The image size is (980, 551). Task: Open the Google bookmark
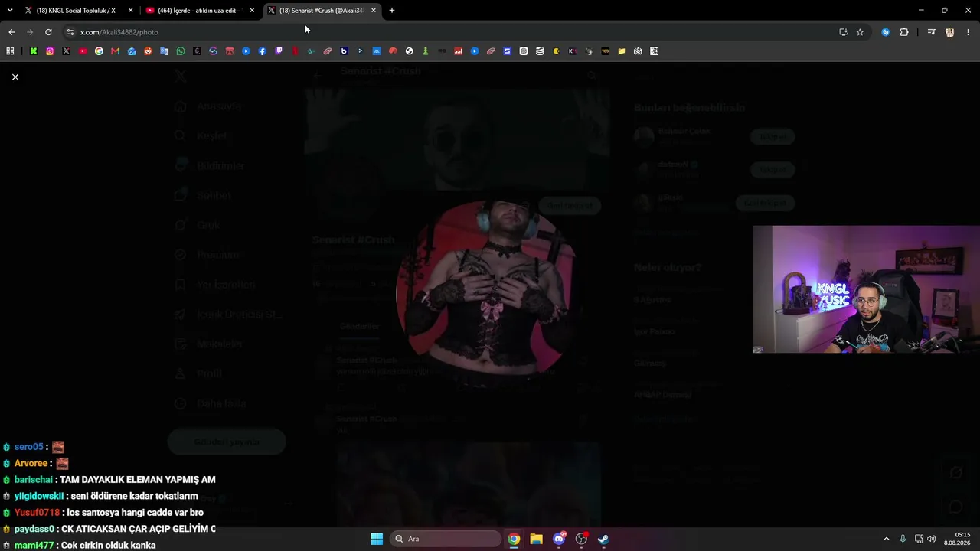(99, 51)
